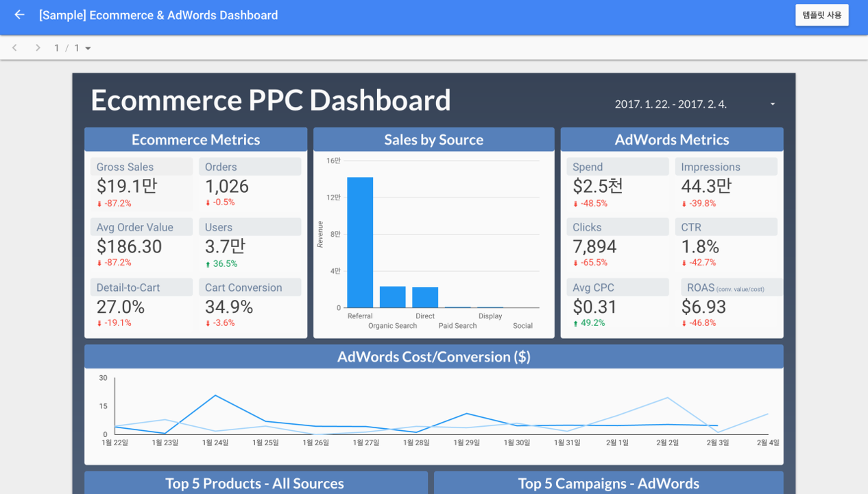Click the 1월 24일 axis label

pyautogui.click(x=215, y=443)
